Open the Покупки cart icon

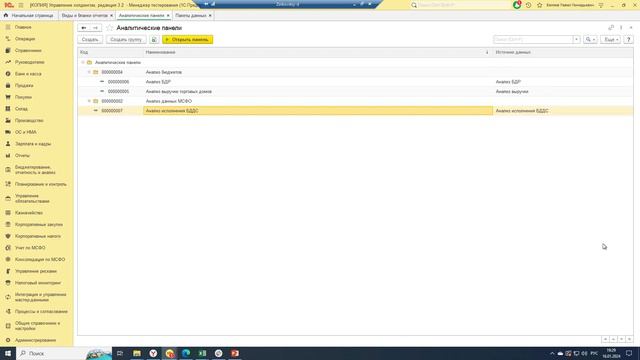8,97
